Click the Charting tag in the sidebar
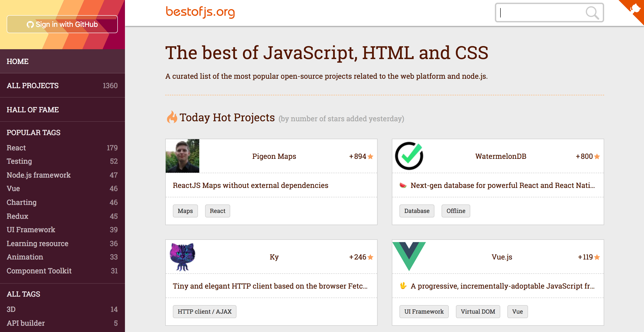Image resolution: width=644 pixels, height=332 pixels. coord(21,202)
